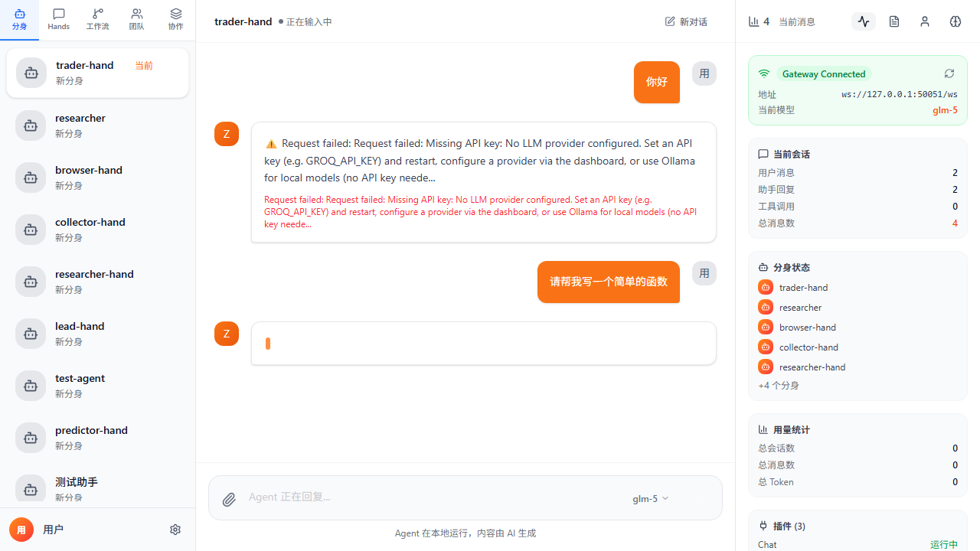Refresh the Gateway connection
This screenshot has height=551, width=980.
(x=949, y=73)
